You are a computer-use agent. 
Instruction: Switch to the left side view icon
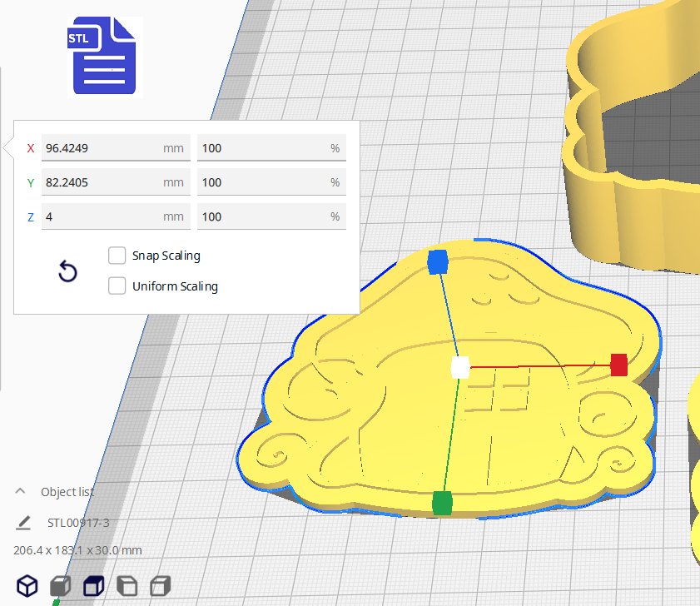(x=127, y=585)
